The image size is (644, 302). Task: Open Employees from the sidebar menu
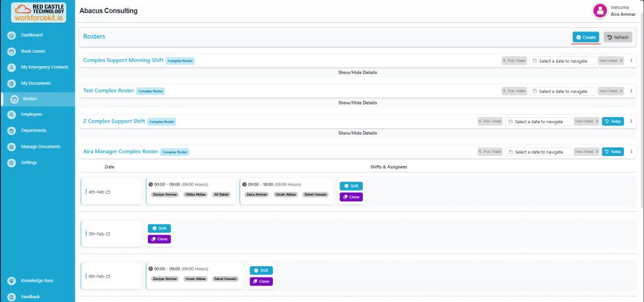pyautogui.click(x=31, y=115)
